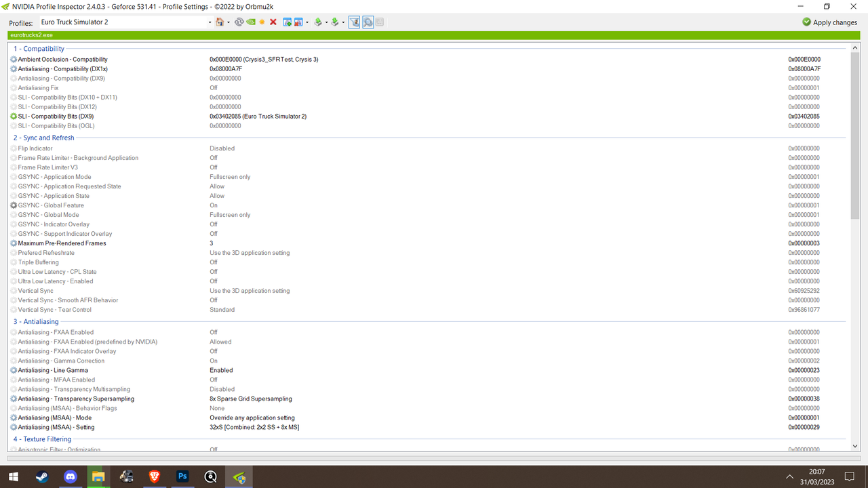
Task: Click vertical scrollbar up arrow
Action: click(x=855, y=47)
